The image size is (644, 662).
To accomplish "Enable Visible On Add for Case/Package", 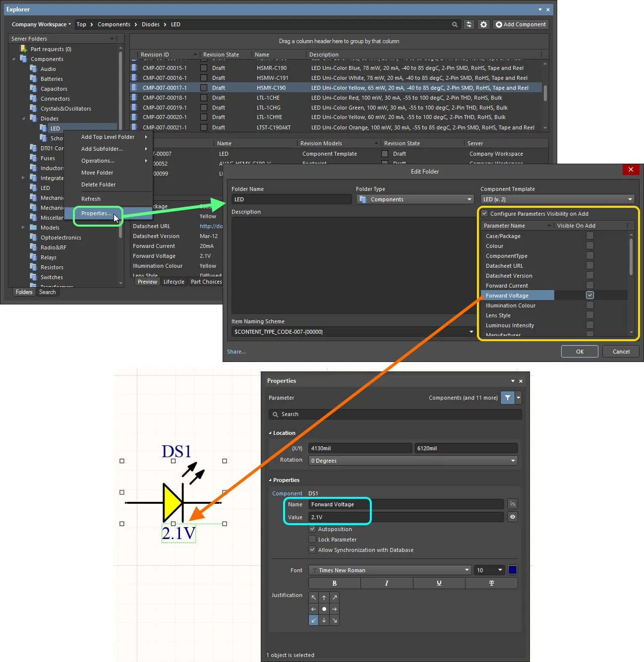I will (x=590, y=236).
